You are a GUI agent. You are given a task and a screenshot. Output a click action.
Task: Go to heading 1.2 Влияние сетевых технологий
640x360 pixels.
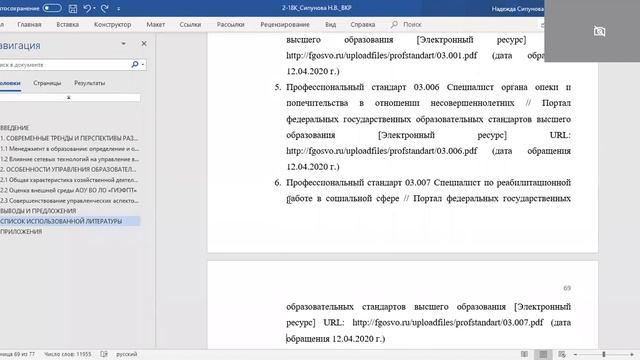(x=69, y=159)
